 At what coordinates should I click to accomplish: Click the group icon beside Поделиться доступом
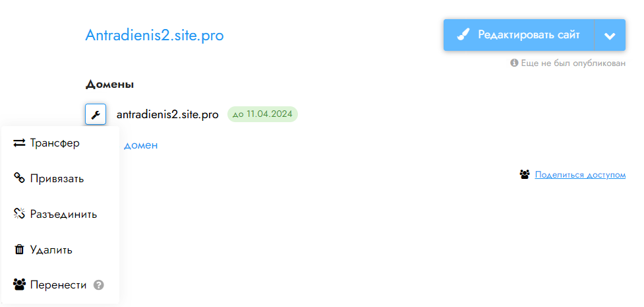click(x=525, y=175)
